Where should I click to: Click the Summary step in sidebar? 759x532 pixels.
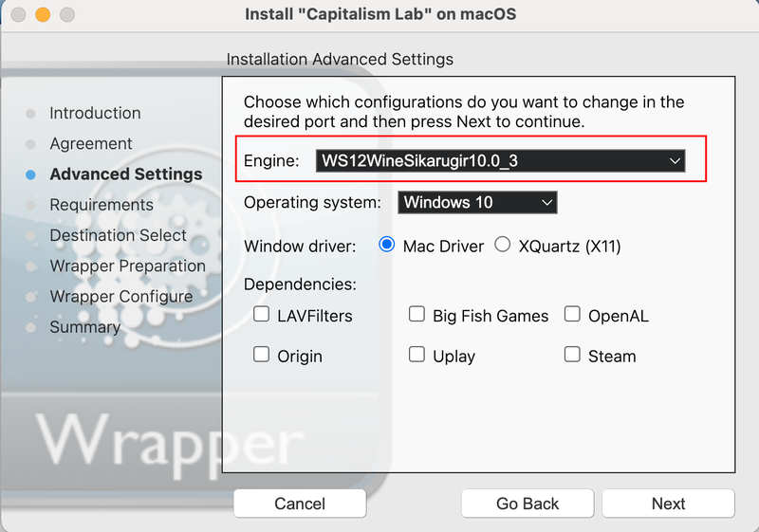coord(84,327)
